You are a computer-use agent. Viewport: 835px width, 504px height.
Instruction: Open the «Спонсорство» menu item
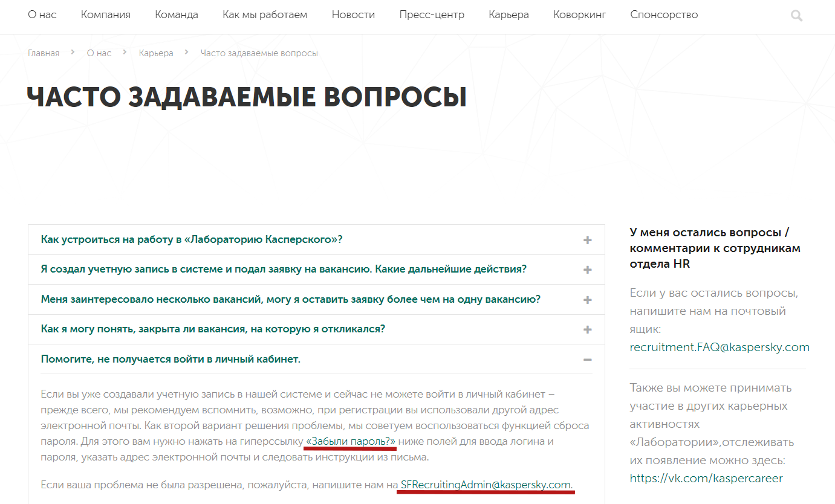tap(664, 15)
